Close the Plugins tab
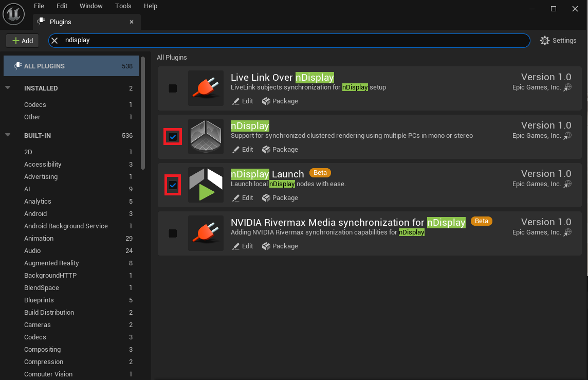The height and width of the screenshot is (380, 588). click(x=132, y=22)
